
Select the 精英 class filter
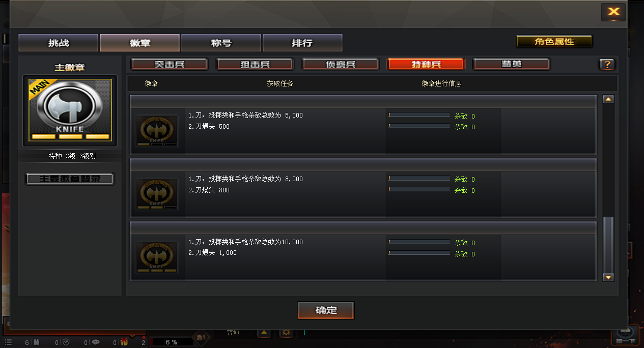[x=512, y=64]
